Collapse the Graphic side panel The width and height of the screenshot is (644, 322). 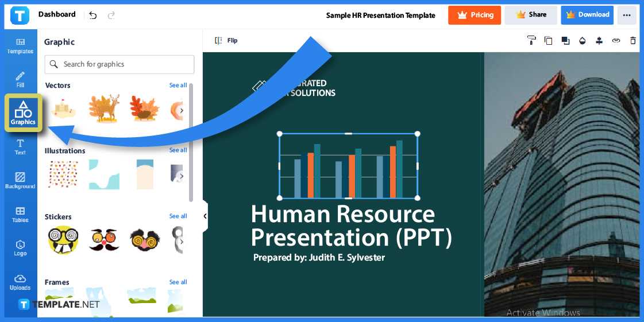click(x=205, y=216)
